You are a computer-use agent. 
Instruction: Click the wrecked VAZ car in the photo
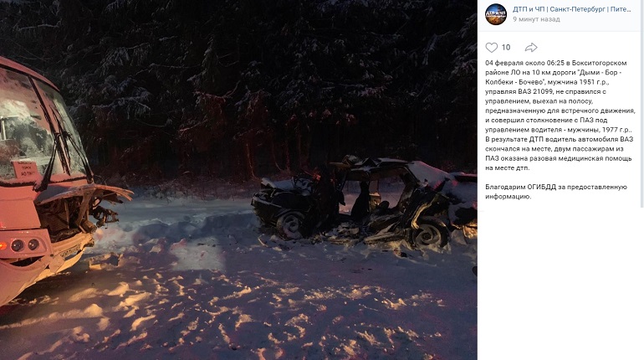tap(364, 202)
